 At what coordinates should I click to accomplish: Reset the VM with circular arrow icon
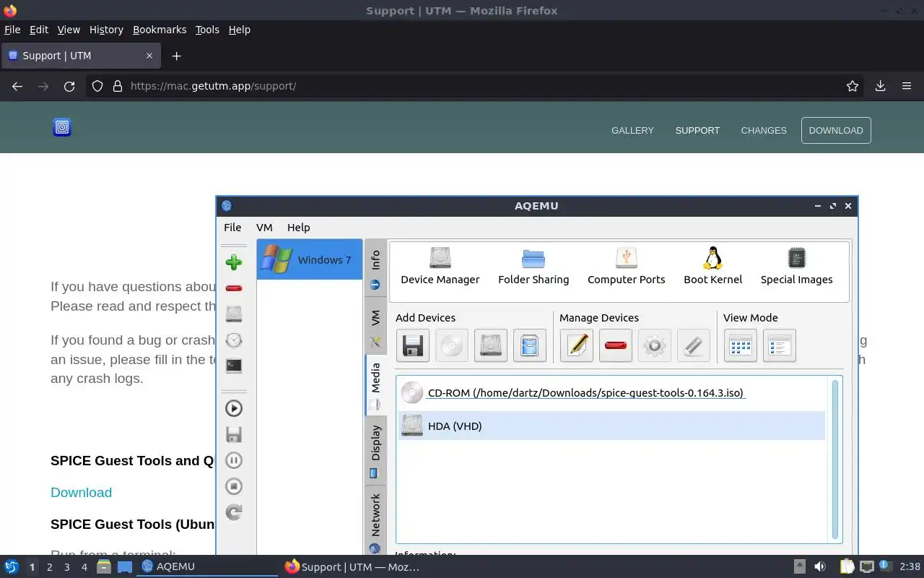(x=233, y=512)
